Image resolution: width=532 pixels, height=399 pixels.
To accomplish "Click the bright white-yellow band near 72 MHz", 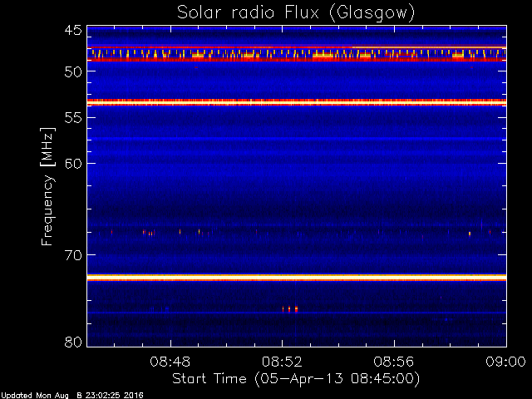I will [297, 278].
